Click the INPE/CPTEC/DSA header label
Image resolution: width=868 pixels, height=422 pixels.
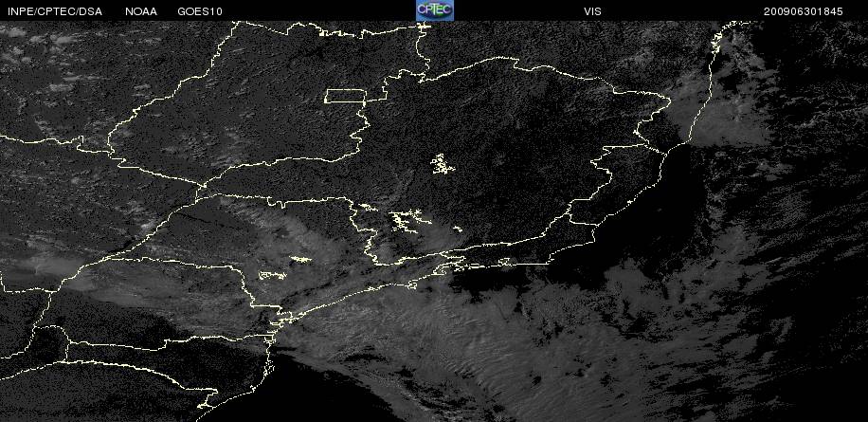click(55, 11)
